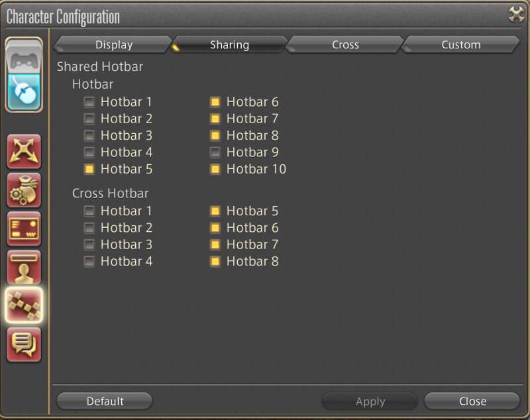The width and height of the screenshot is (530, 420).
Task: Click the Apply button
Action: 370,401
